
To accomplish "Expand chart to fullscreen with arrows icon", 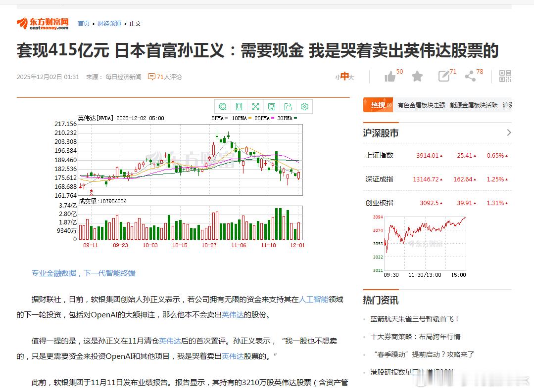I will pyautogui.click(x=255, y=106).
